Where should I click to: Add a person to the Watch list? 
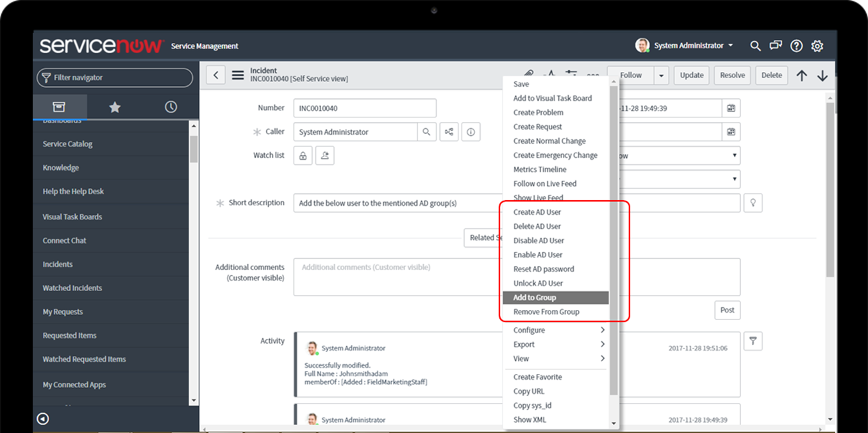324,155
